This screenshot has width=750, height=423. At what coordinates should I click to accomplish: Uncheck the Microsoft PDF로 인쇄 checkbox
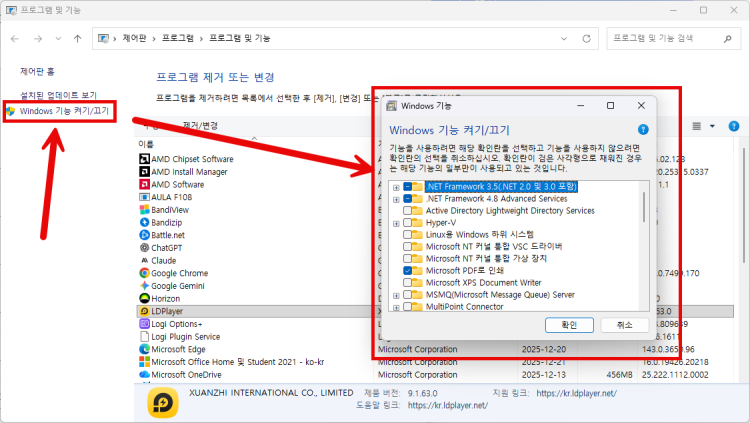pyautogui.click(x=408, y=270)
